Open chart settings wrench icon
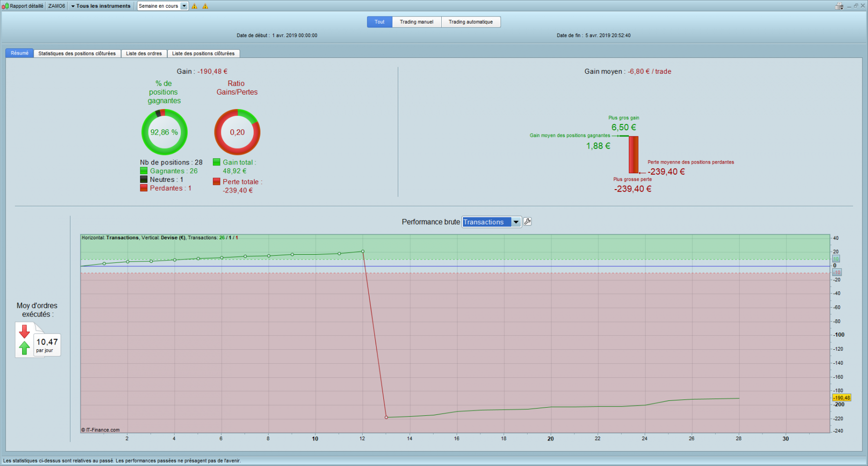This screenshot has height=466, width=868. coord(528,221)
